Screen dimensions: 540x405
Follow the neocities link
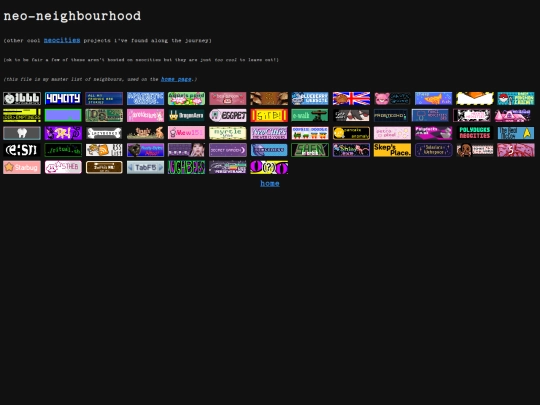click(62, 40)
